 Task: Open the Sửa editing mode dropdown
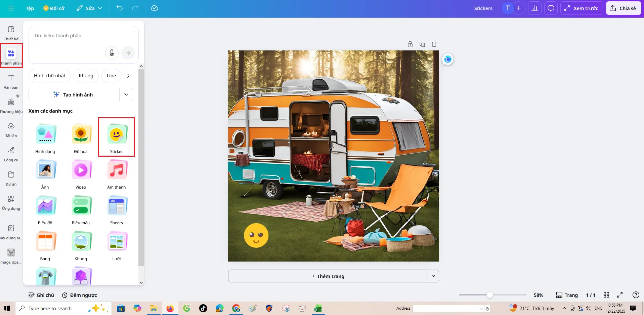[89, 8]
